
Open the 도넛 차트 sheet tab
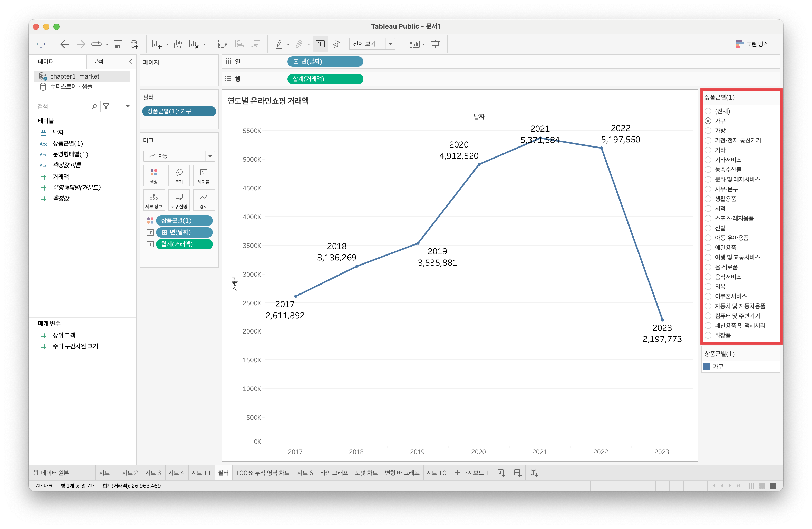(x=366, y=473)
